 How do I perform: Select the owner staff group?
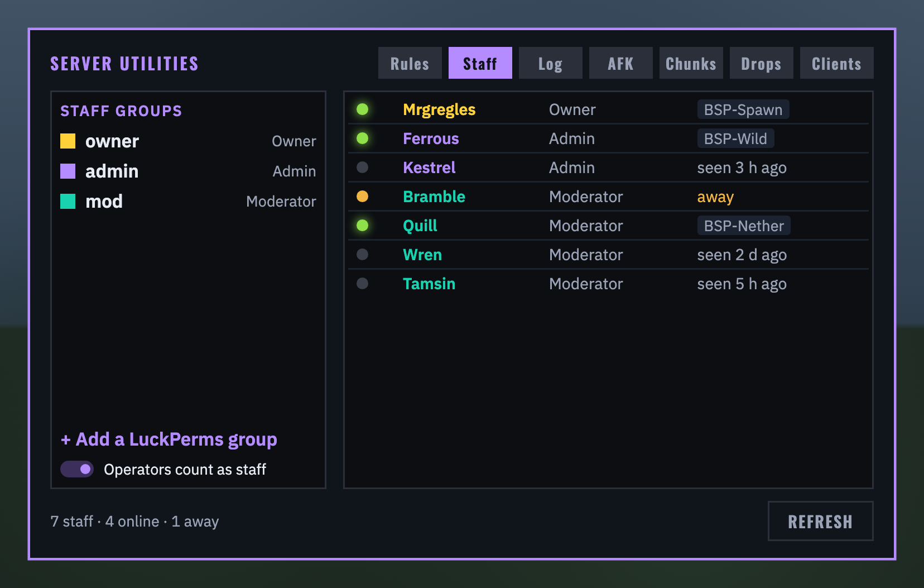188,141
